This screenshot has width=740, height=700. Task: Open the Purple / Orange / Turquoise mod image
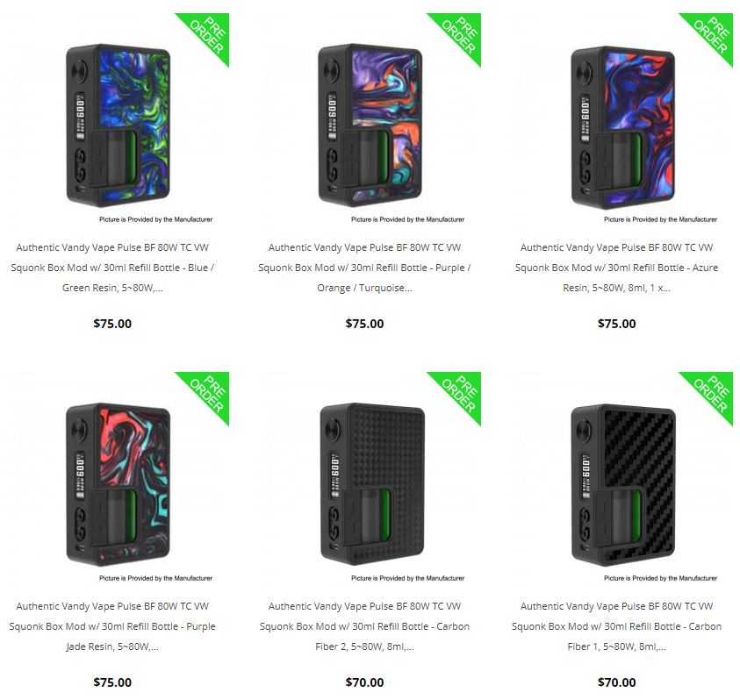370,125
